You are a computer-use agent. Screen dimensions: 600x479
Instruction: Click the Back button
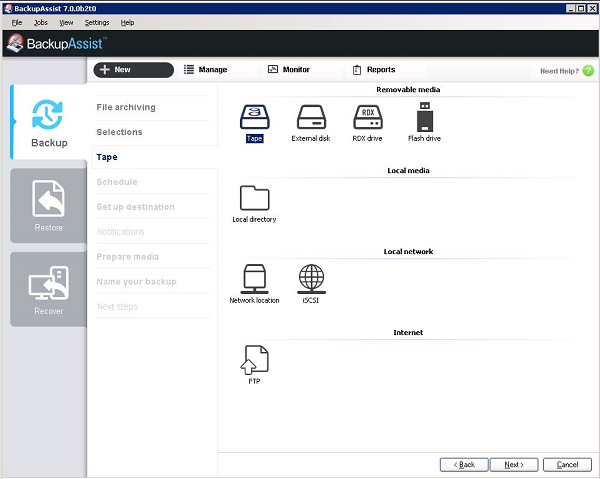(464, 464)
